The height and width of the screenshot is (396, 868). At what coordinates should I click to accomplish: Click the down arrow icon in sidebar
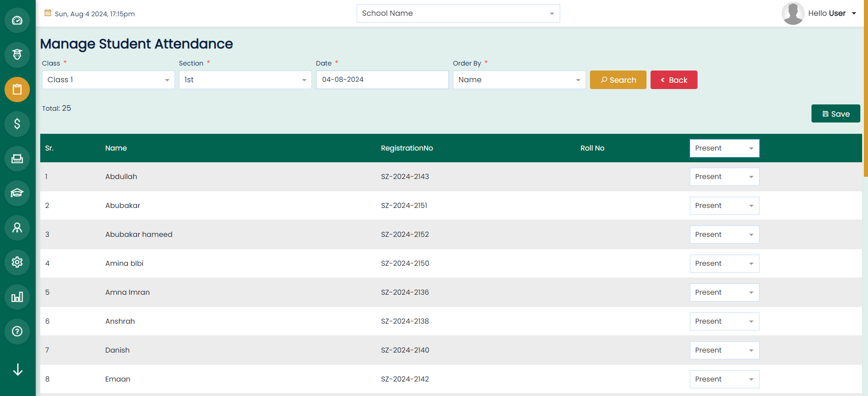[x=18, y=369]
